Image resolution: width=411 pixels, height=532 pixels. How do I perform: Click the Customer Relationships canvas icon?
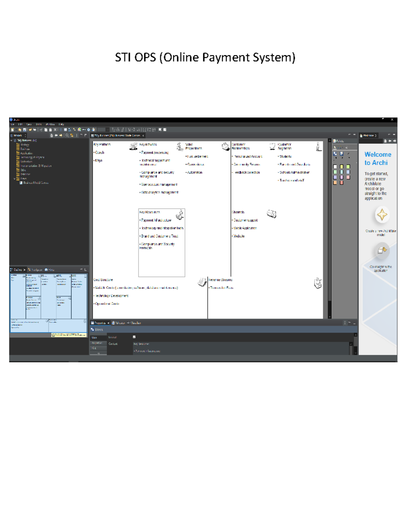(272, 147)
